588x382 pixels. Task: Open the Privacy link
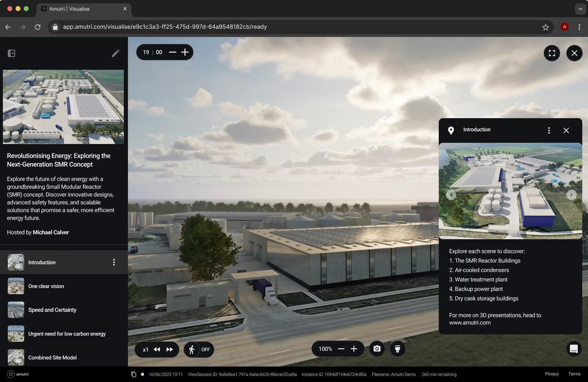[x=552, y=374]
